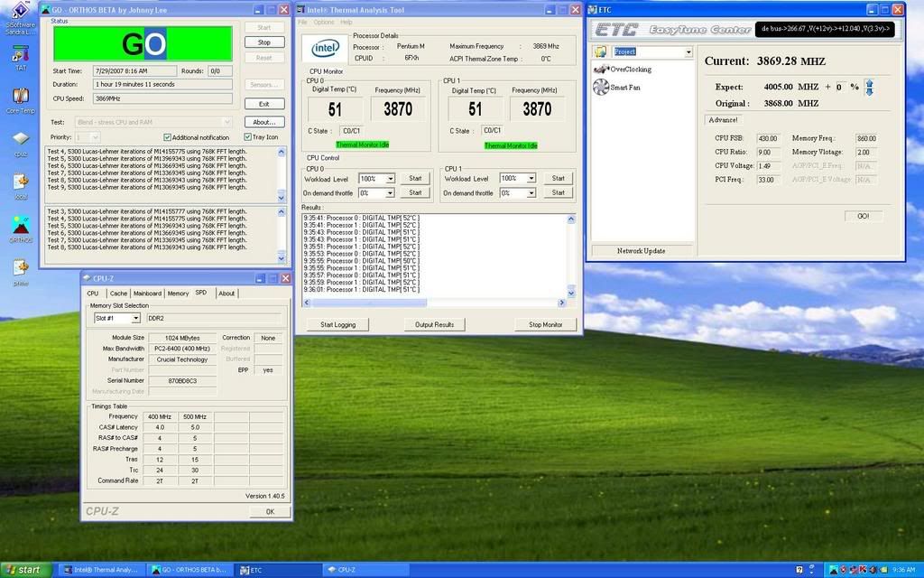The width and height of the screenshot is (924, 578).
Task: Click the ORTHOS tray icon in system tray
Action: pos(833,570)
